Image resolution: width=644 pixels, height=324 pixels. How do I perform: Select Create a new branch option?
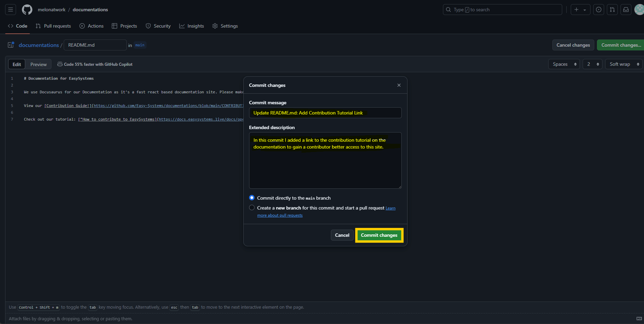pos(252,208)
